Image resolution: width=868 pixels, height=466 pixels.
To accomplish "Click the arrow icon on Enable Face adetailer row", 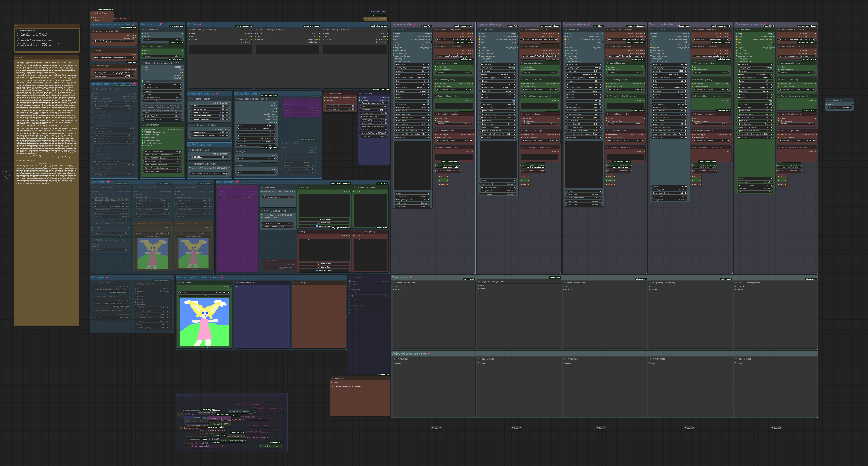I will [x=227, y=106].
